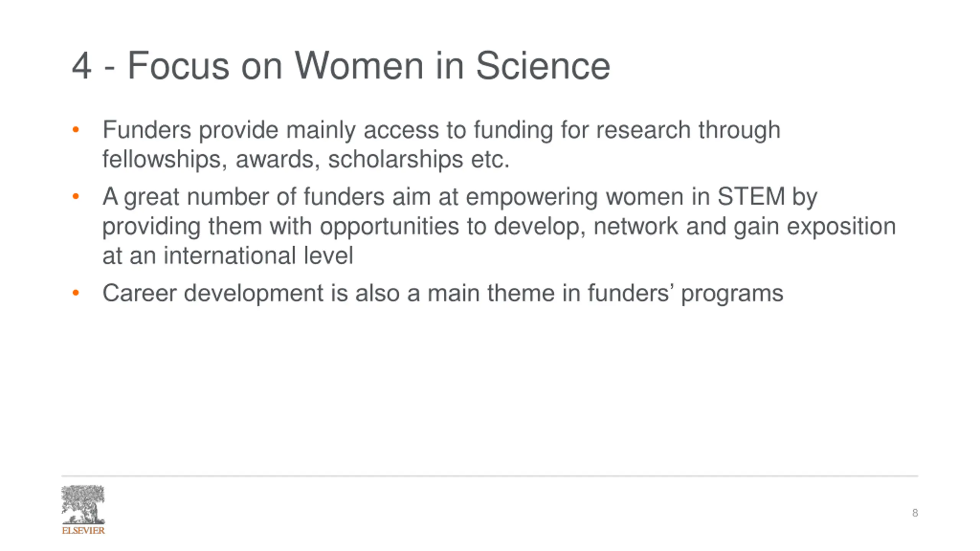Click the line at an international level
Image resolution: width=980 pixels, height=551 pixels.
tap(228, 256)
